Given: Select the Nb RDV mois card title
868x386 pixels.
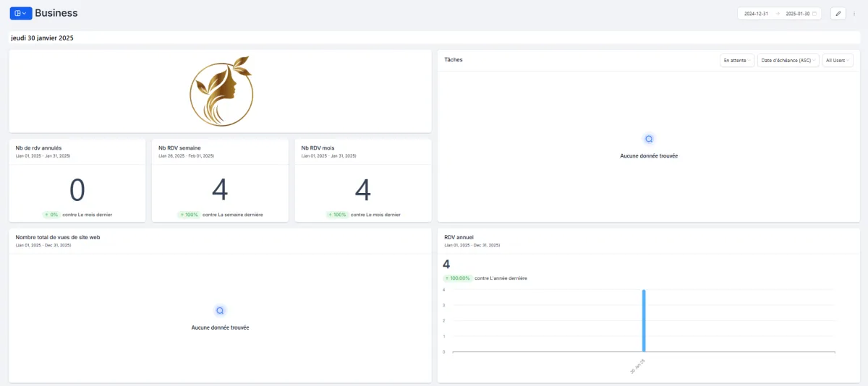Looking at the screenshot, I should 318,147.
